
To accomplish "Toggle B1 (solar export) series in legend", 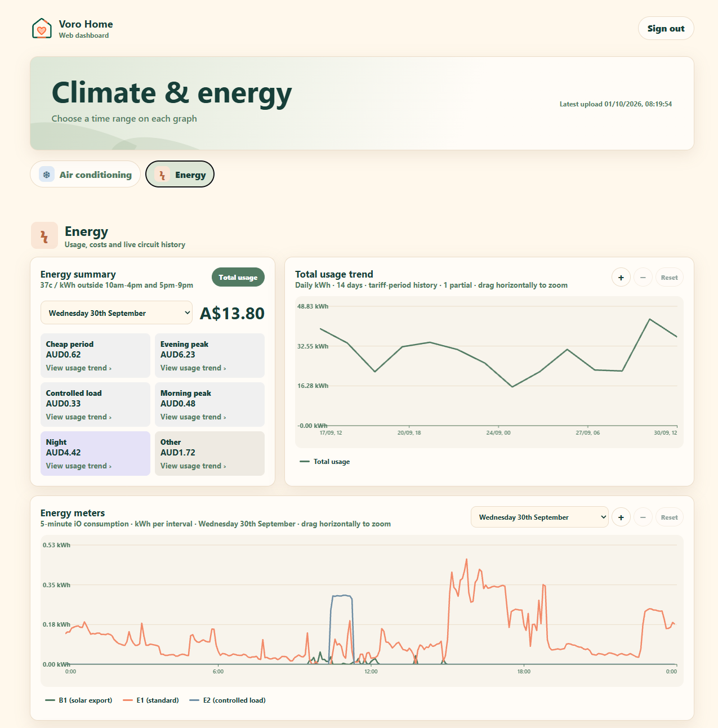I will coord(79,700).
